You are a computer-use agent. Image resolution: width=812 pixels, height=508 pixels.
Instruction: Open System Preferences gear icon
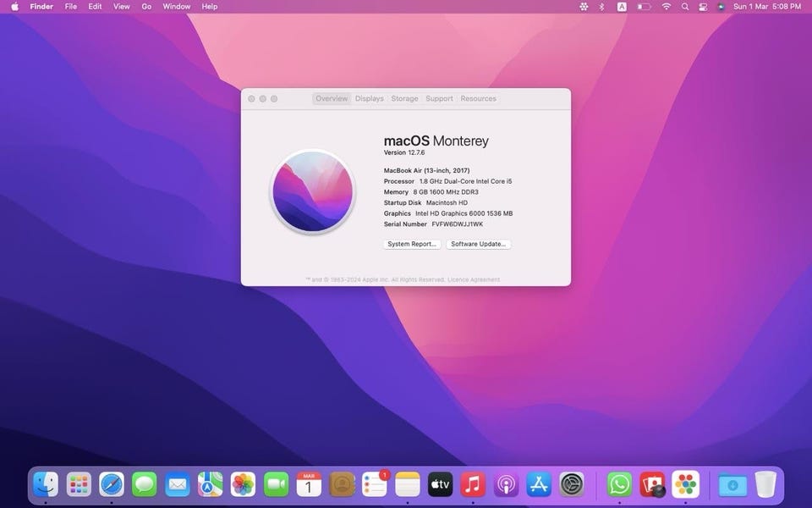tap(572, 484)
